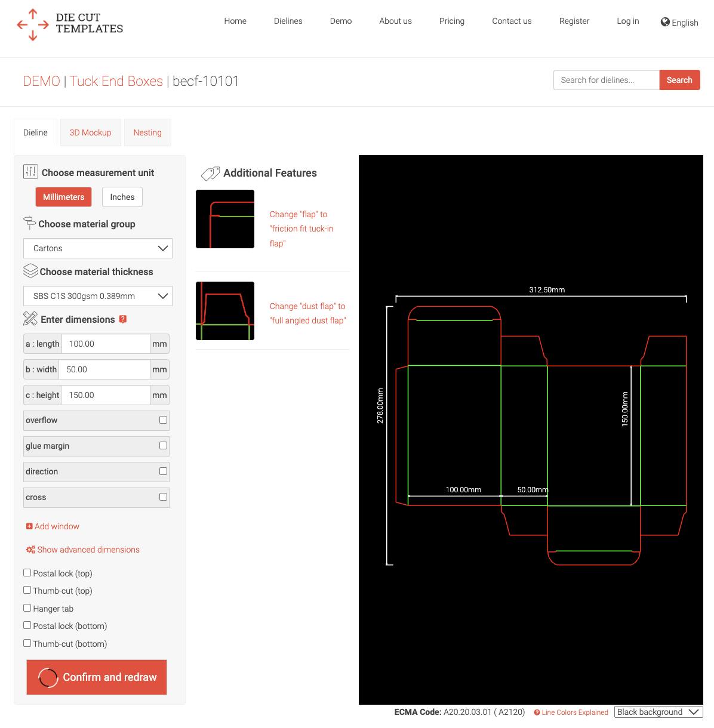Open the Demo menu item

[341, 21]
